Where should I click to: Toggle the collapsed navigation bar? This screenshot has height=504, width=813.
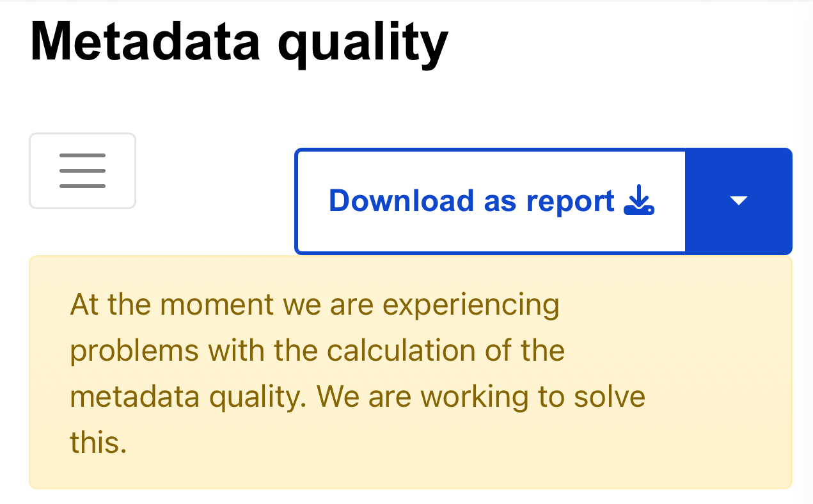click(83, 171)
